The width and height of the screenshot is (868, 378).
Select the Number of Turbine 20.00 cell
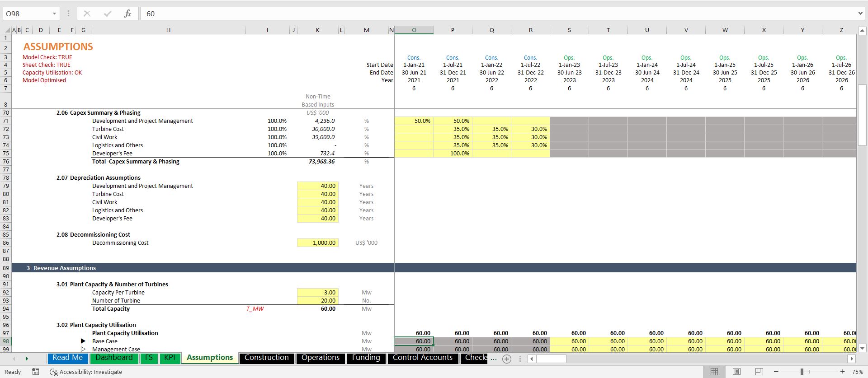point(318,300)
